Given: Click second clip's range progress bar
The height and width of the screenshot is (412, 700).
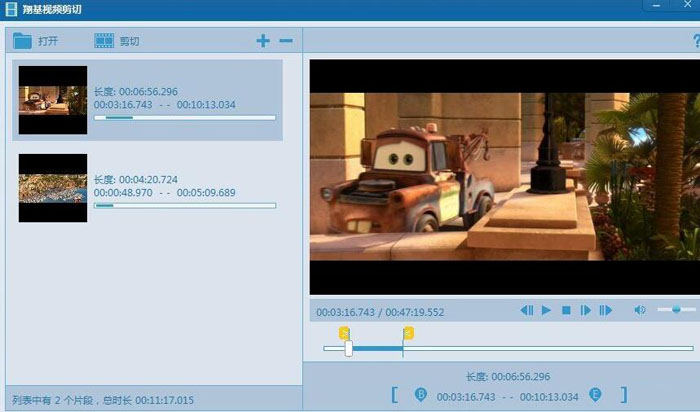Looking at the screenshot, I should tap(185, 206).
